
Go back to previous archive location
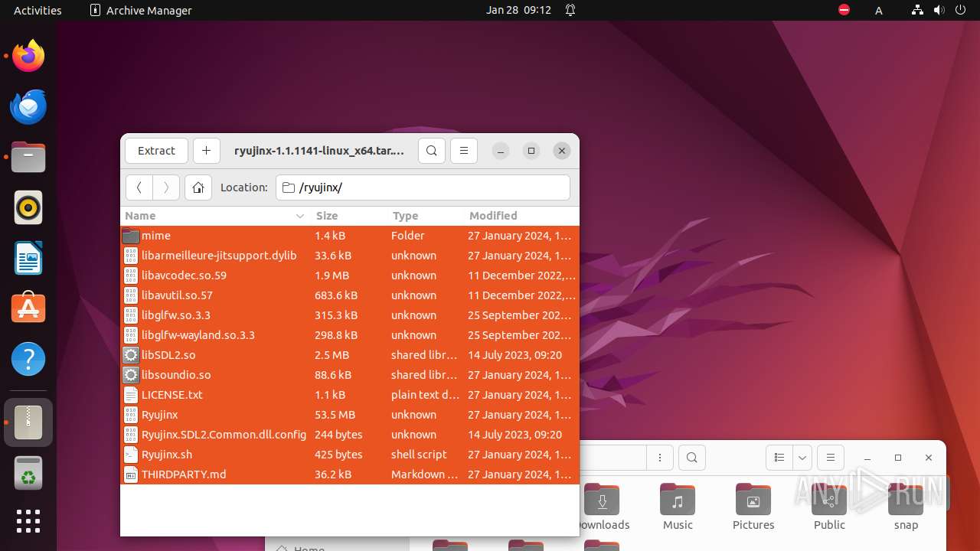139,187
